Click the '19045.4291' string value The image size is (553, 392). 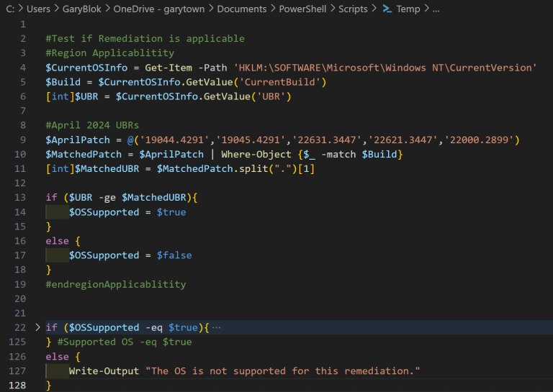[x=251, y=140]
